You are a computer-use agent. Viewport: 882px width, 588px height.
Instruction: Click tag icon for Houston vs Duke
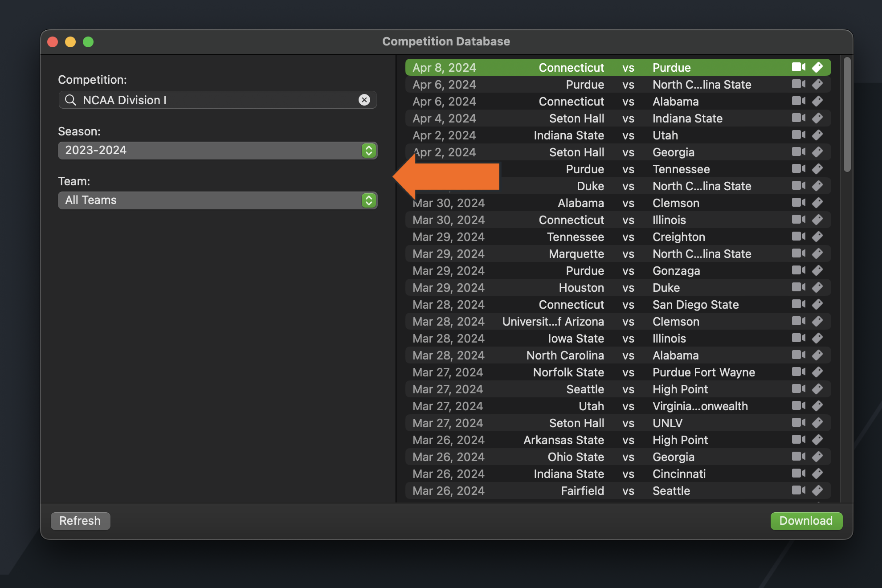(x=817, y=287)
